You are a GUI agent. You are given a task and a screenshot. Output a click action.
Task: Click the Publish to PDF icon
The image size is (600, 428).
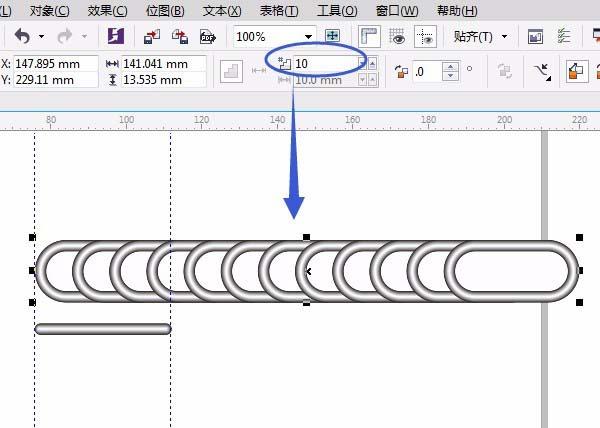click(208, 37)
